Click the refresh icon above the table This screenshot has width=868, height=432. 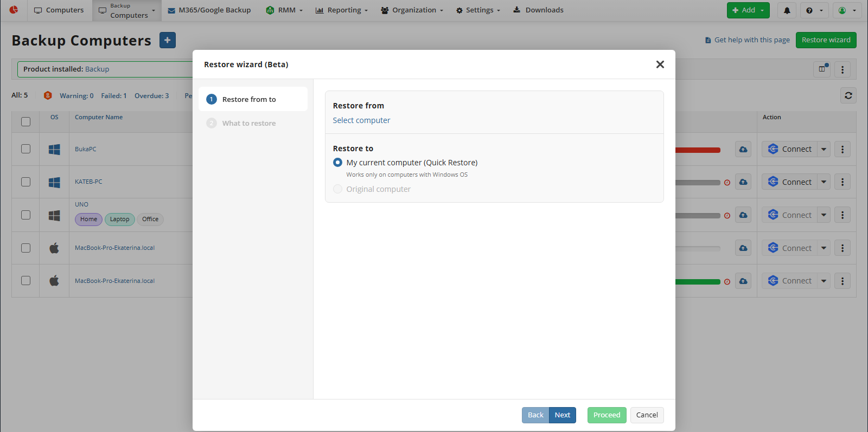pyautogui.click(x=848, y=95)
